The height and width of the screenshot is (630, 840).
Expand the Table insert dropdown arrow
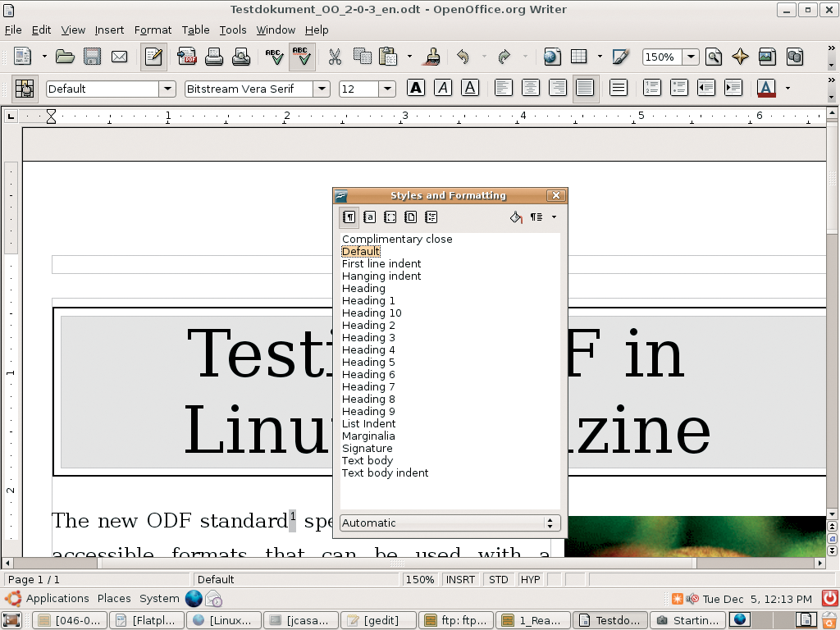[600, 57]
